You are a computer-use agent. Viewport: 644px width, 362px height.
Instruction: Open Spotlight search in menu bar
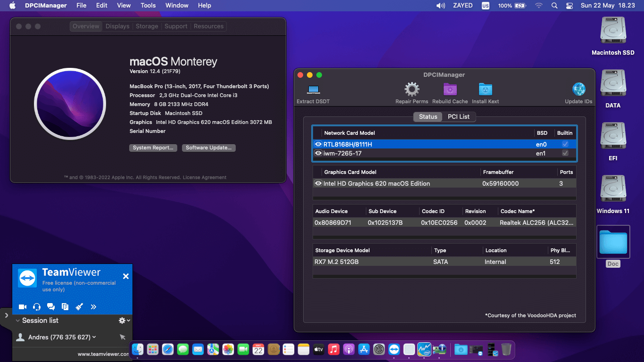point(554,6)
